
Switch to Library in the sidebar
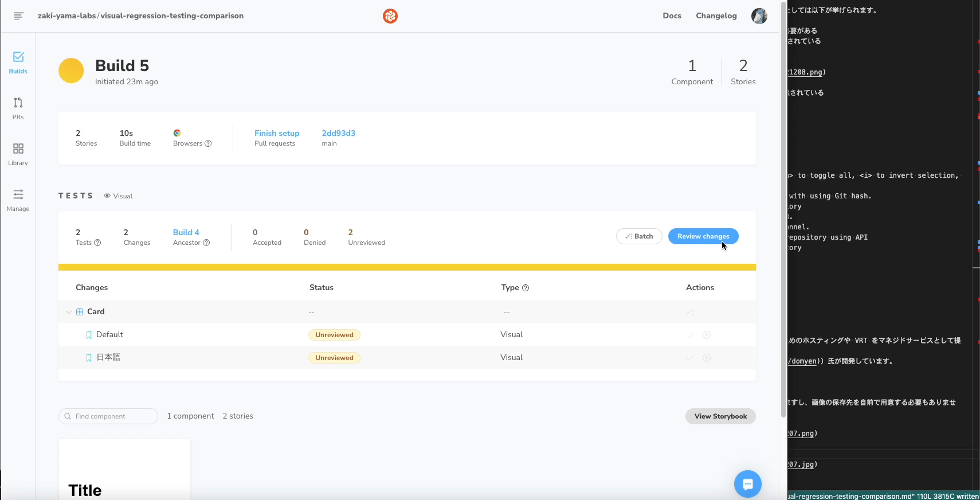pyautogui.click(x=18, y=154)
